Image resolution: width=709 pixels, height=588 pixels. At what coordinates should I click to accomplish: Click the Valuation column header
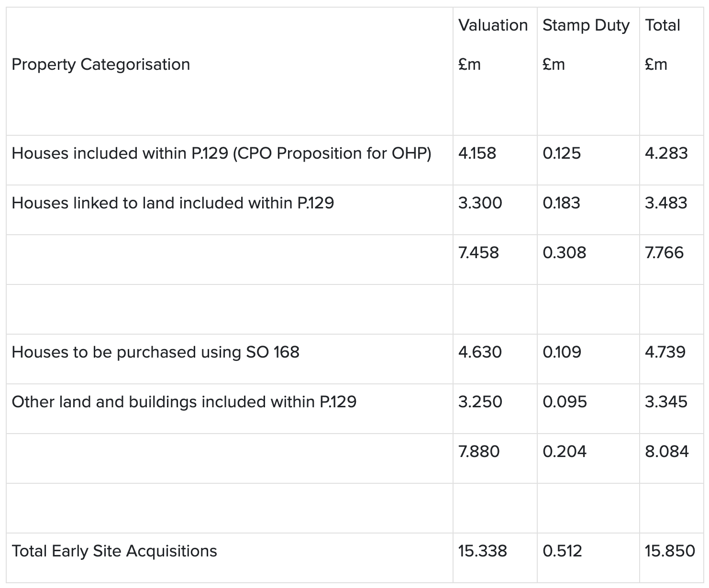493,25
